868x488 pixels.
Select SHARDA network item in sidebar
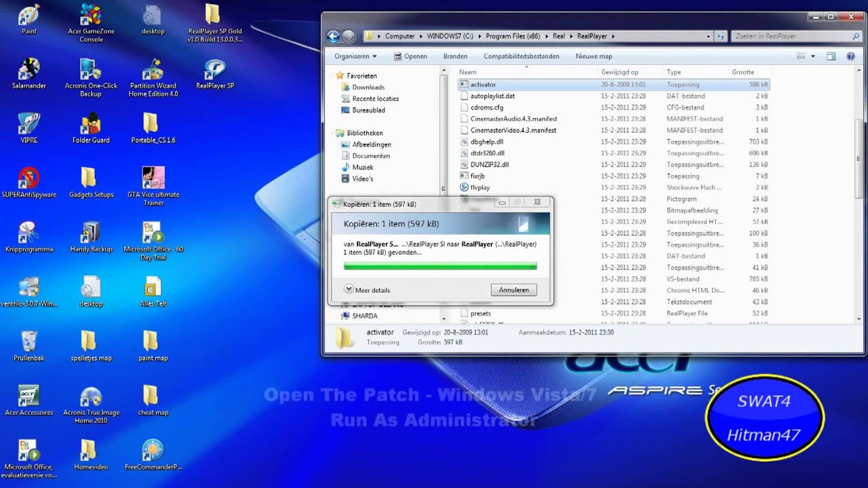click(x=359, y=316)
